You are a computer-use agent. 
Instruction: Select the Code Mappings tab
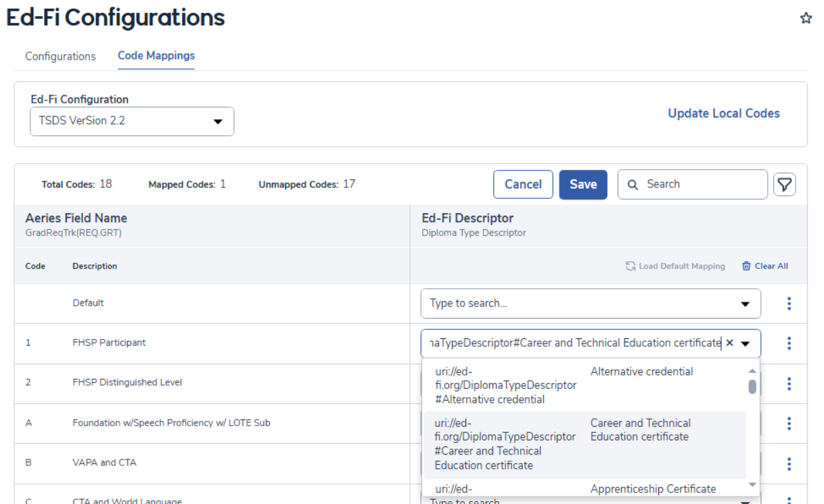pyautogui.click(x=156, y=55)
